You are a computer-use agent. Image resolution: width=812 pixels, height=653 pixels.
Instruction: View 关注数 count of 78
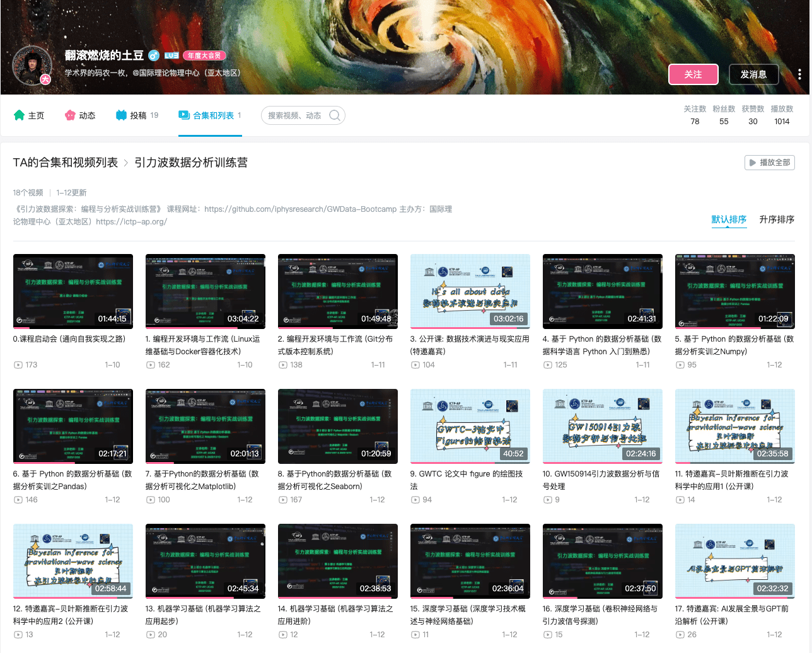(x=695, y=115)
